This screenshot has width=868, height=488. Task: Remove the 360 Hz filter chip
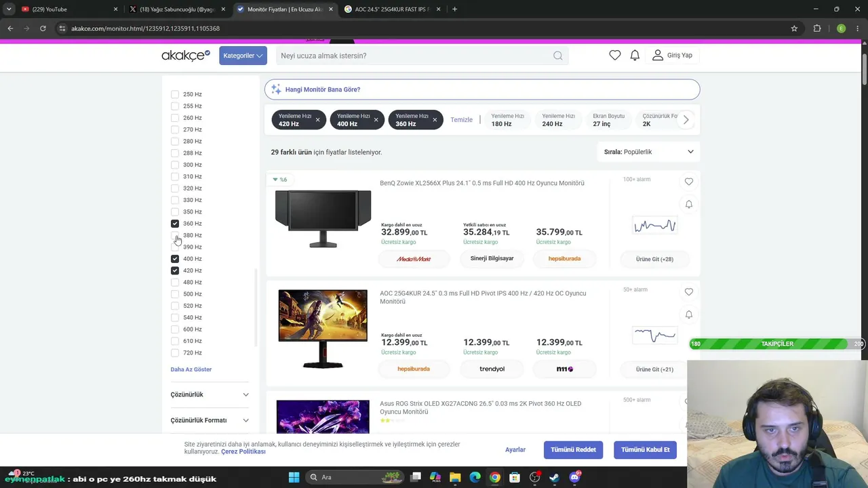point(435,120)
